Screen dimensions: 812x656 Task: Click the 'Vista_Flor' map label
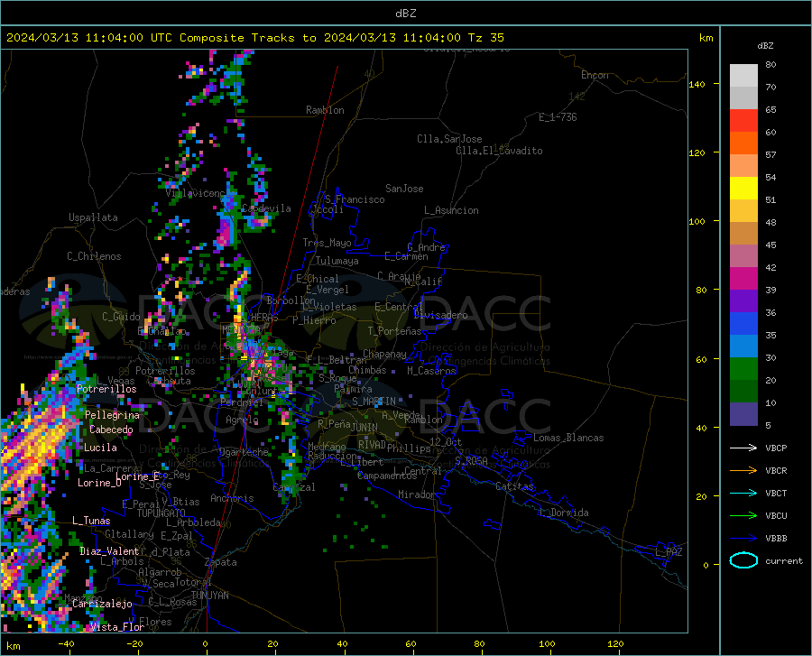pos(117,627)
